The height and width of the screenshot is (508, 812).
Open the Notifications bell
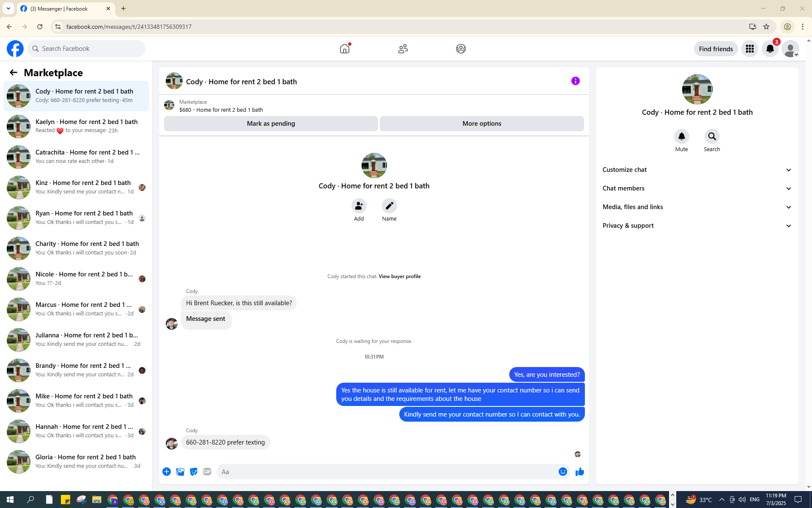[770, 49]
